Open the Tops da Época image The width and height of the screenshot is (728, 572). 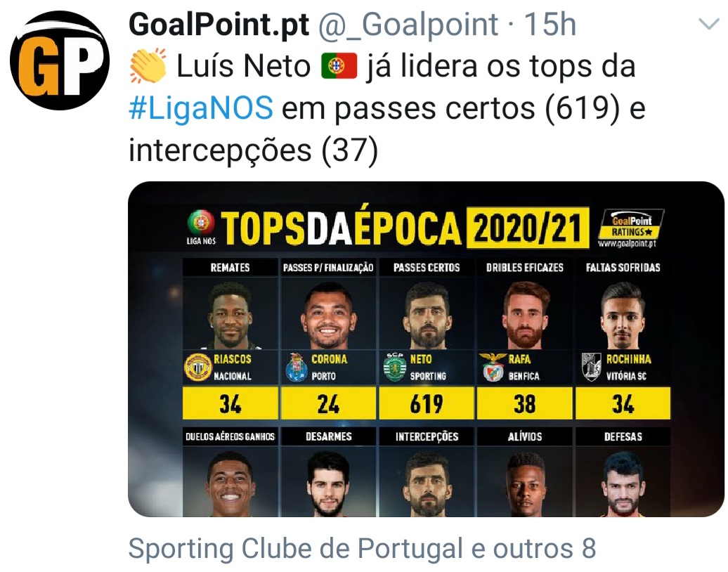click(426, 349)
